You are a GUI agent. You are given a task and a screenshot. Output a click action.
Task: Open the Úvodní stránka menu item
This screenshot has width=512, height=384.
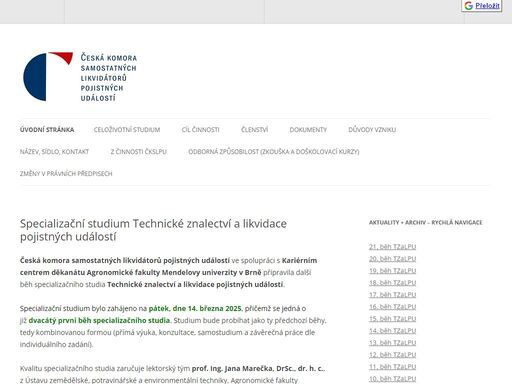click(x=47, y=130)
